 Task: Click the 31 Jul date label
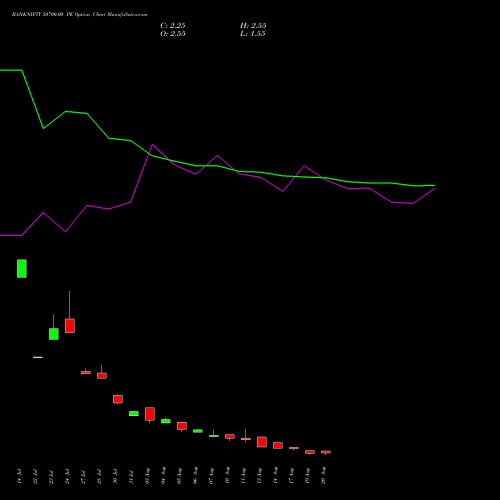pos(131,476)
